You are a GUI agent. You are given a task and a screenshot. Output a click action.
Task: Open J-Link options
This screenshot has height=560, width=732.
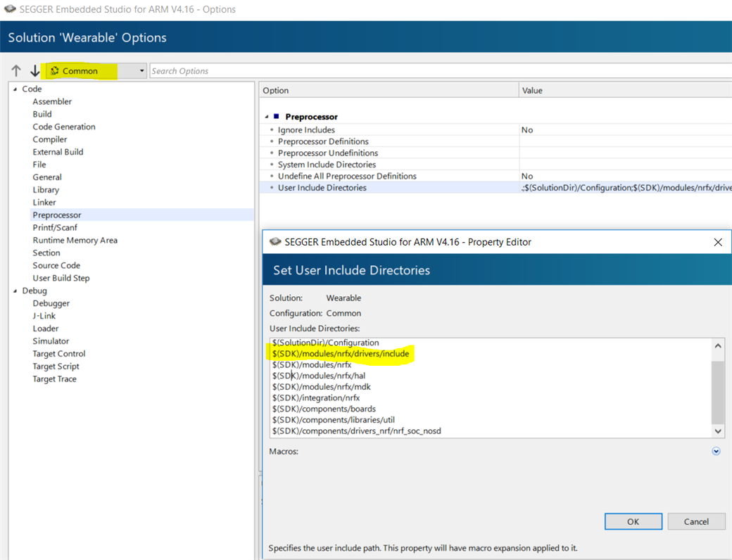[44, 316]
